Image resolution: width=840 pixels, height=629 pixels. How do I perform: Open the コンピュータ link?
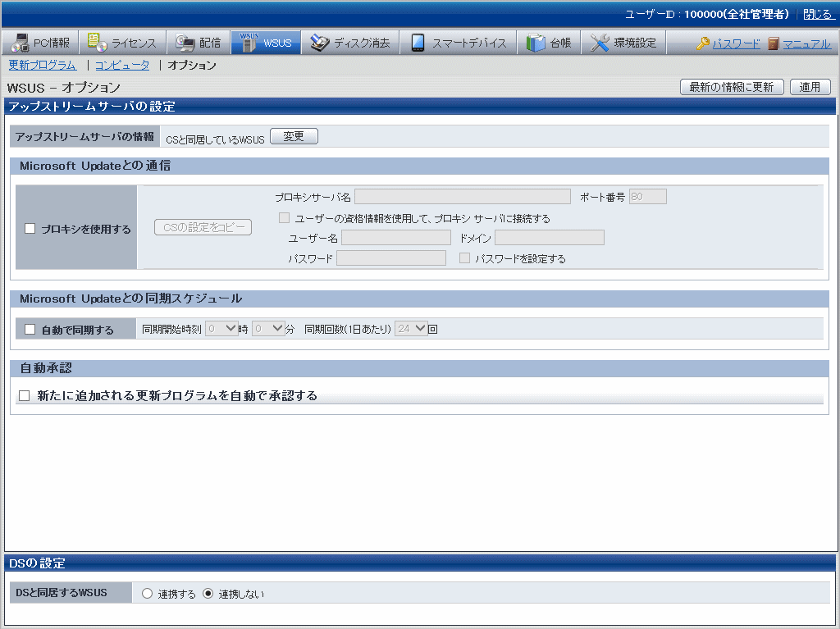tap(122, 66)
